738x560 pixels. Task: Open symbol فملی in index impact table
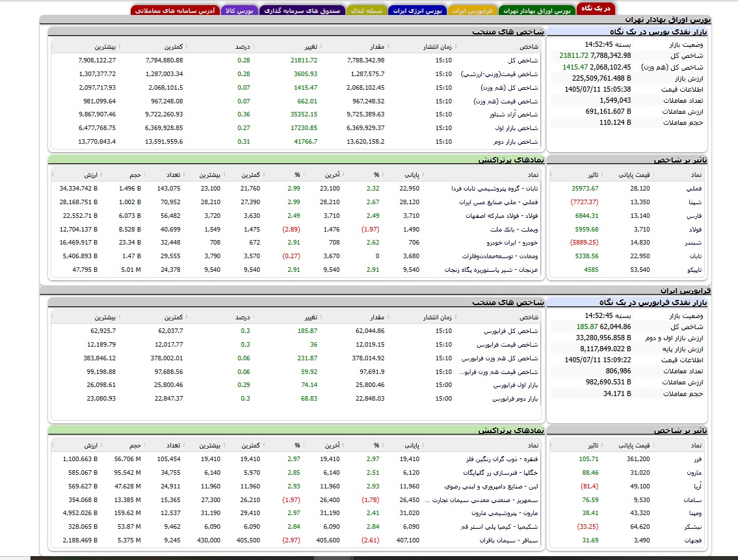pos(694,189)
